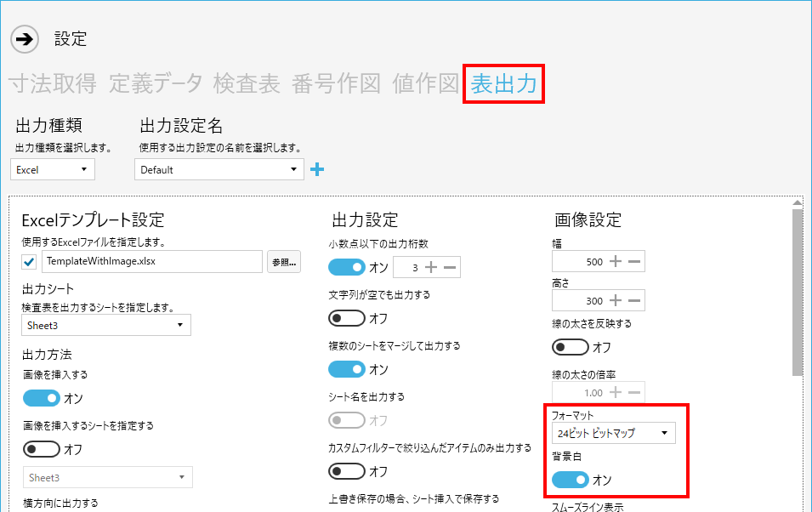The height and width of the screenshot is (512, 812).
Task: Open the 出力設定名 Default dropdown
Action: point(219,169)
